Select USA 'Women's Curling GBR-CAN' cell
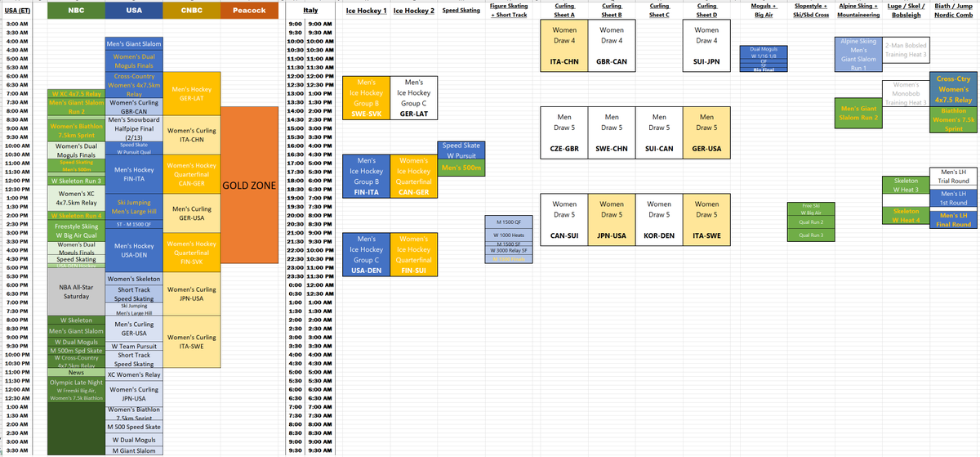Image resolution: width=980 pixels, height=457 pixels. tap(134, 107)
